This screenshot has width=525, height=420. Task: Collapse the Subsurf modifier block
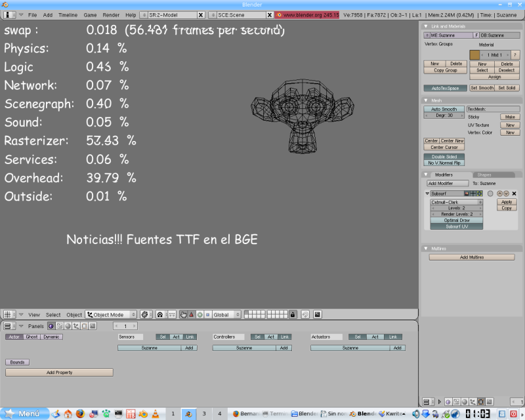click(x=427, y=194)
